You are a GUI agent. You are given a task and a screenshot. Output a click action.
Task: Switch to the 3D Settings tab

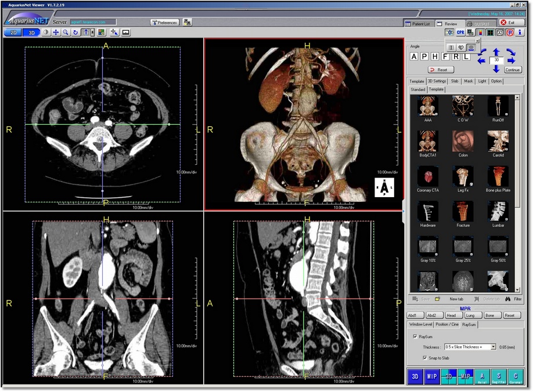click(x=437, y=81)
